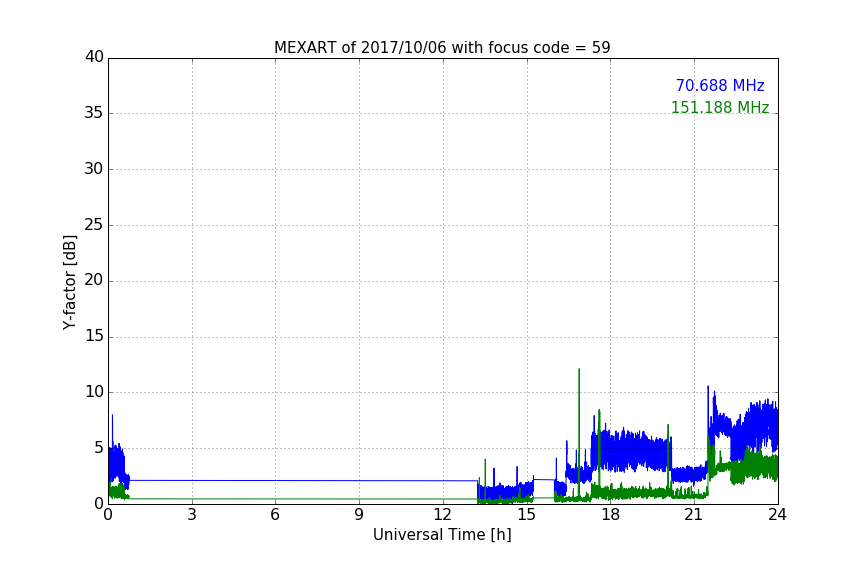Click the x-axis tick label 24
Viewport: 864px width, 576px height.
(777, 515)
